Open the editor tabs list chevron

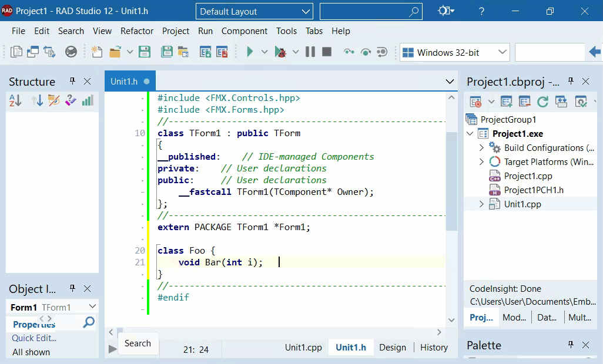point(450,82)
